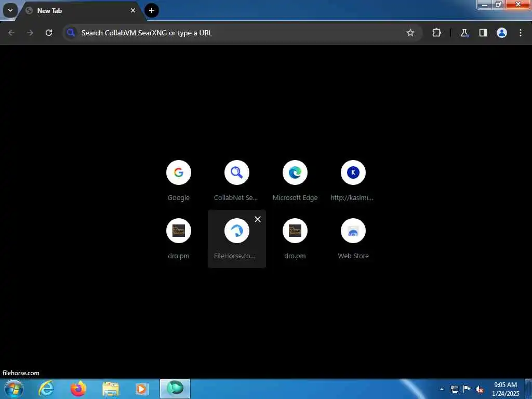Toggle the side panel
This screenshot has height=399, width=532.
tap(483, 33)
